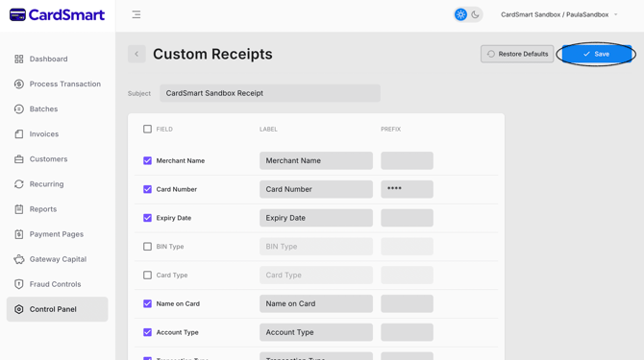The width and height of the screenshot is (644, 360).
Task: Click the Account Type prefix field
Action: 407,332
